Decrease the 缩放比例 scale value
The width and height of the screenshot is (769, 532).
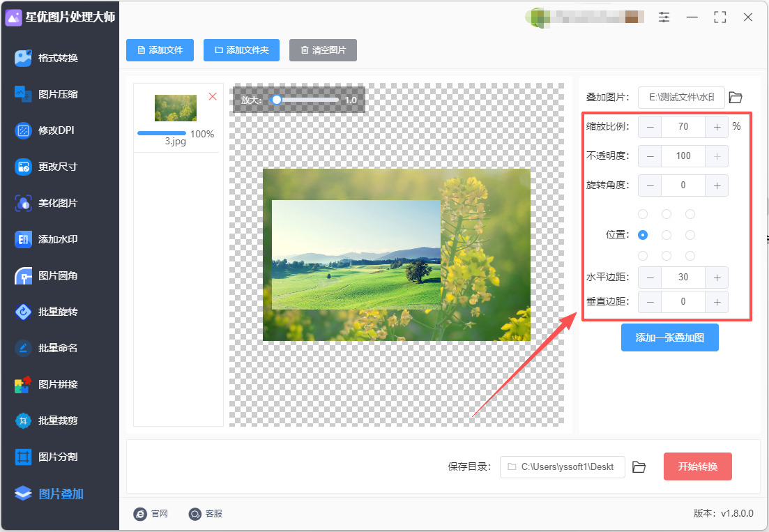650,127
